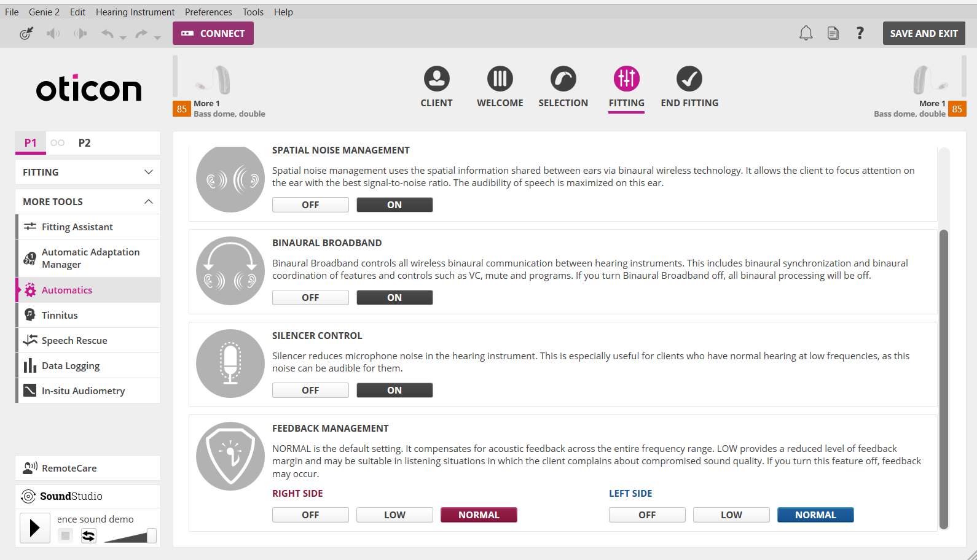
Task: Open the notifications bell icon
Action: [x=806, y=33]
